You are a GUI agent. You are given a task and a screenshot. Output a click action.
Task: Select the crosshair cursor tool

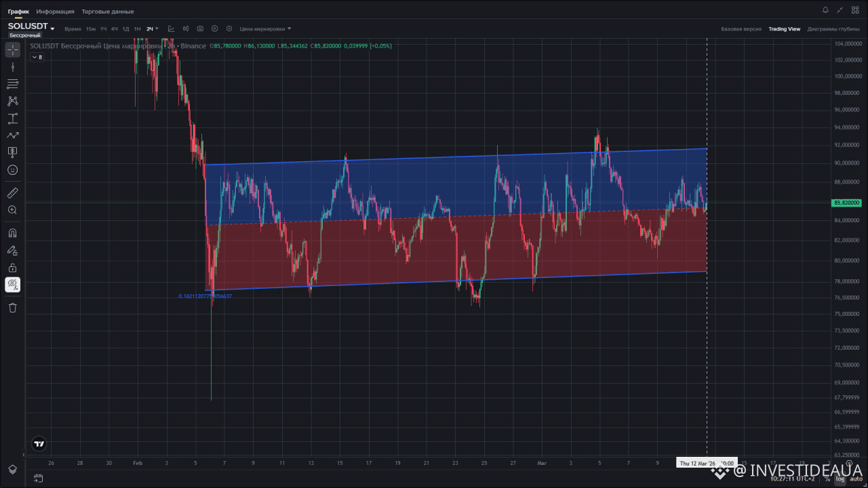(12, 50)
